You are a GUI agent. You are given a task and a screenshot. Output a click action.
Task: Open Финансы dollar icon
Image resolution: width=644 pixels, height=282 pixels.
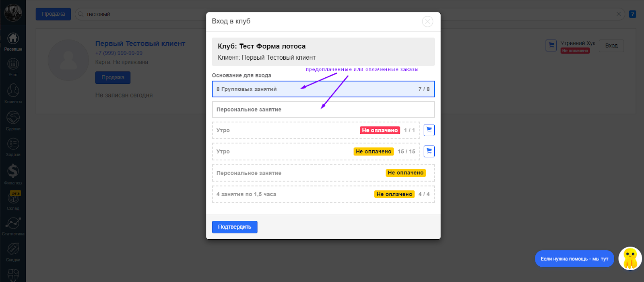click(x=13, y=173)
